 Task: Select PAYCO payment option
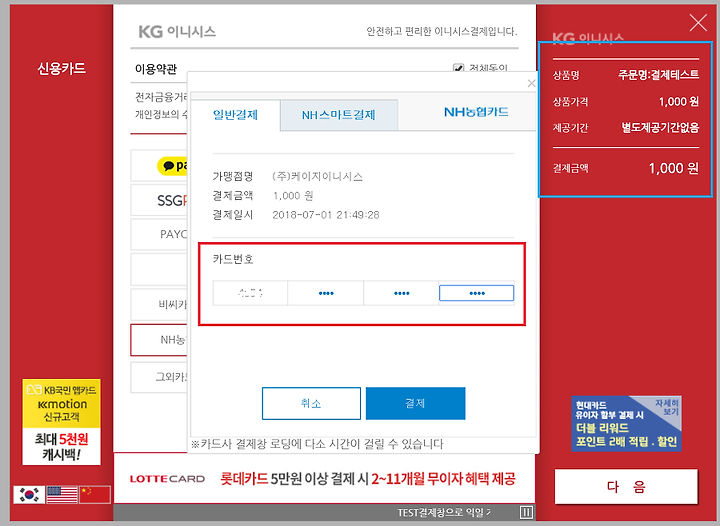coord(159,234)
